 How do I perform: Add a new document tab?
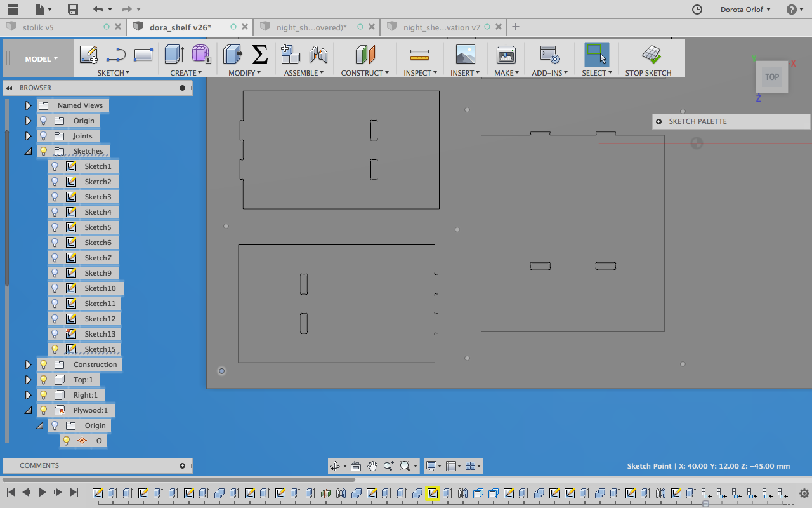coord(516,27)
